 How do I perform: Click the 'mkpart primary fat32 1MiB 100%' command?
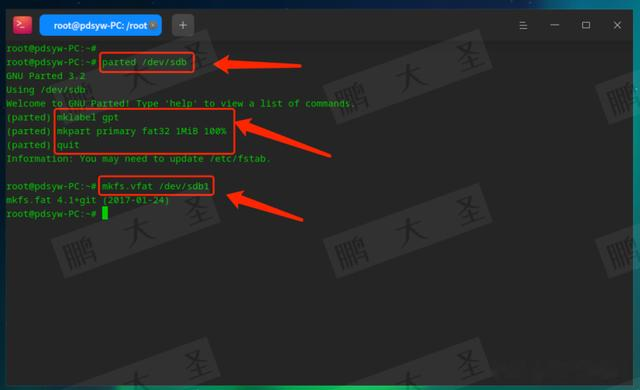coord(141,131)
